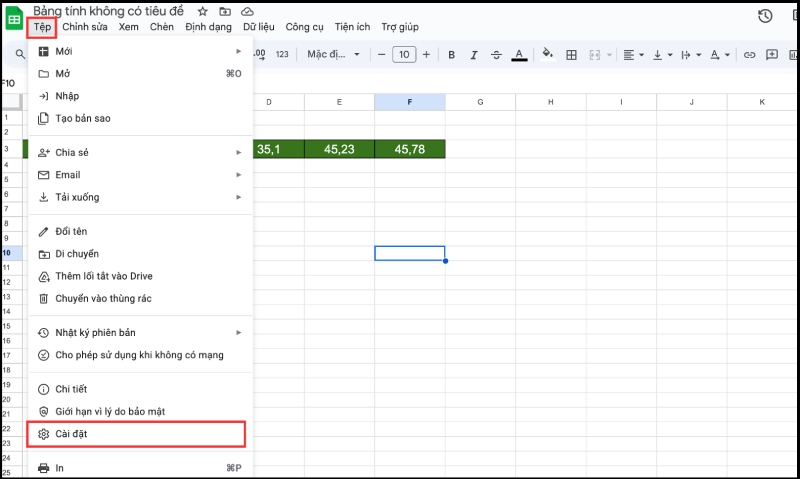Select Chi tiết menu item
Screen dimensions: 800x479
(x=140, y=389)
